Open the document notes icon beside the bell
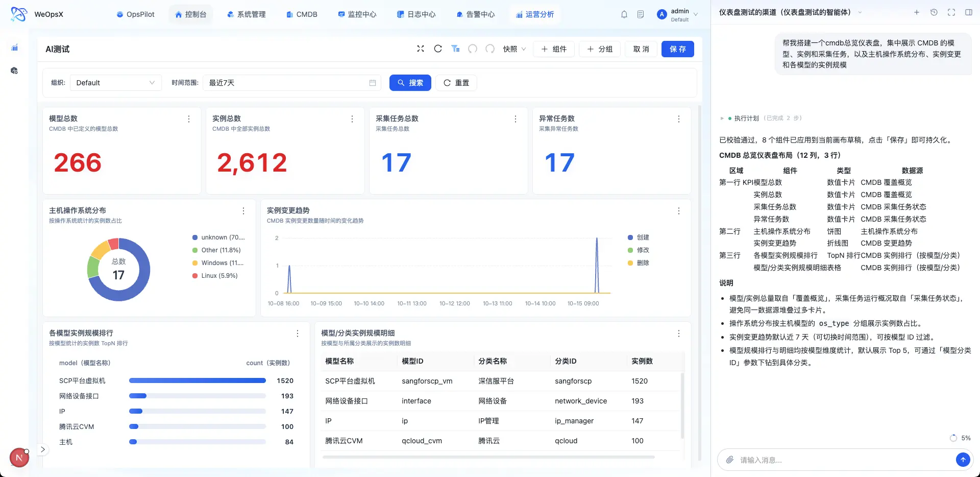 click(x=641, y=14)
